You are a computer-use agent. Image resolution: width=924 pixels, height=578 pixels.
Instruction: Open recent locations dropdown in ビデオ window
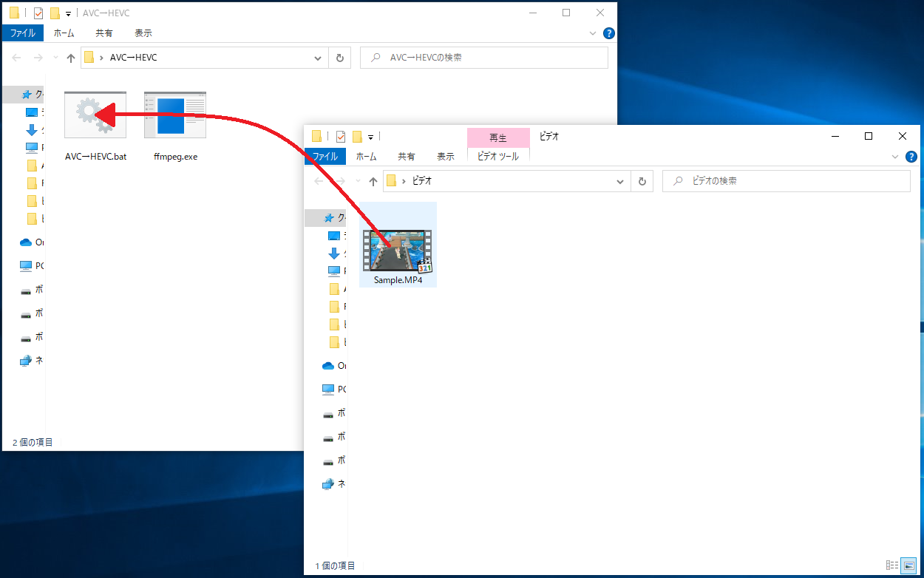tap(357, 181)
